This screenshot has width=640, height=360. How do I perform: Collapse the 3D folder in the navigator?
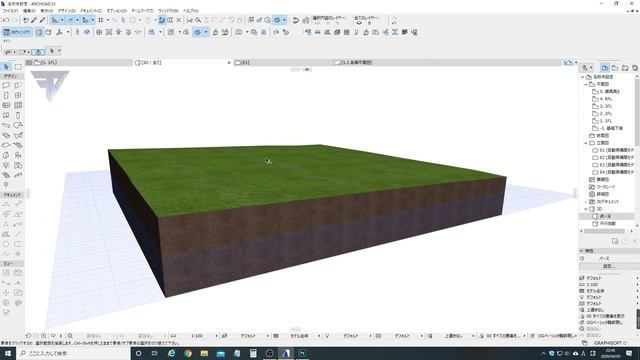[x=586, y=209]
